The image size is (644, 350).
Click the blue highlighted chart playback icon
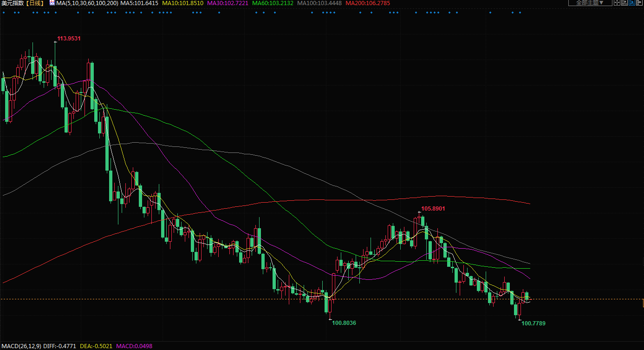632,3
